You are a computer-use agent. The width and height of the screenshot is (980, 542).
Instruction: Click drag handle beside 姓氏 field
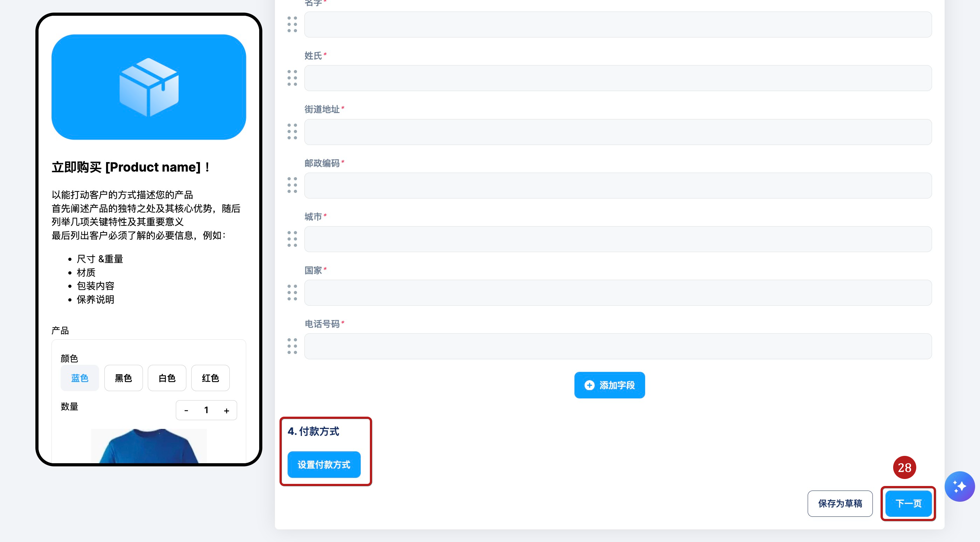(x=292, y=78)
